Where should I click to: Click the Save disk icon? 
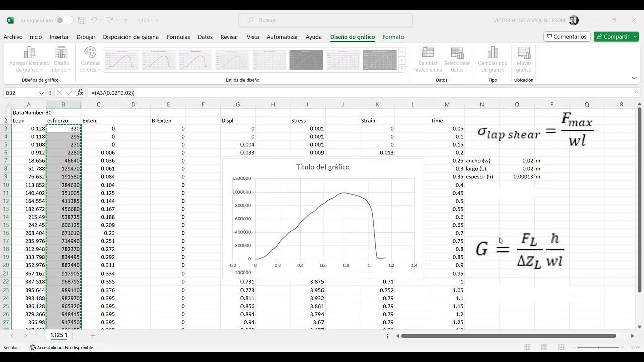(x=82, y=20)
